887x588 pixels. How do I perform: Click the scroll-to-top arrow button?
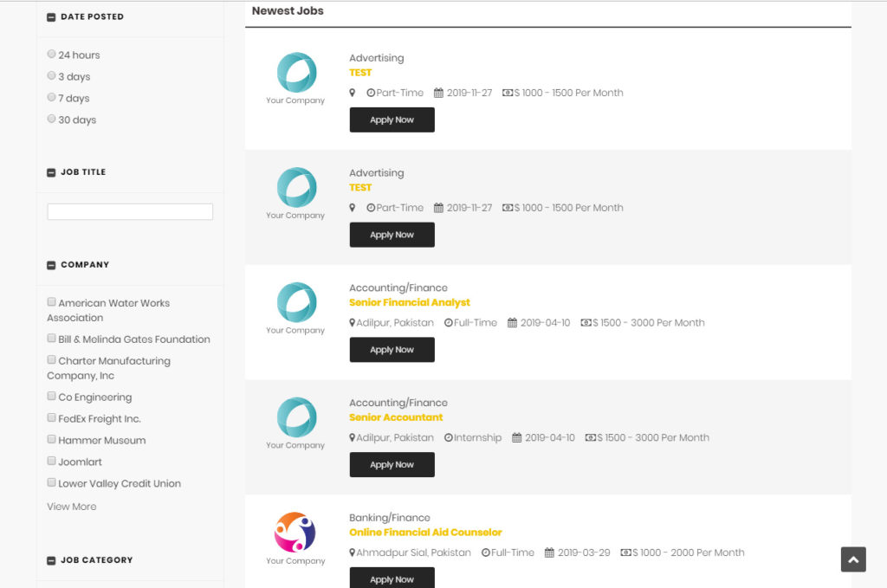[x=853, y=559]
